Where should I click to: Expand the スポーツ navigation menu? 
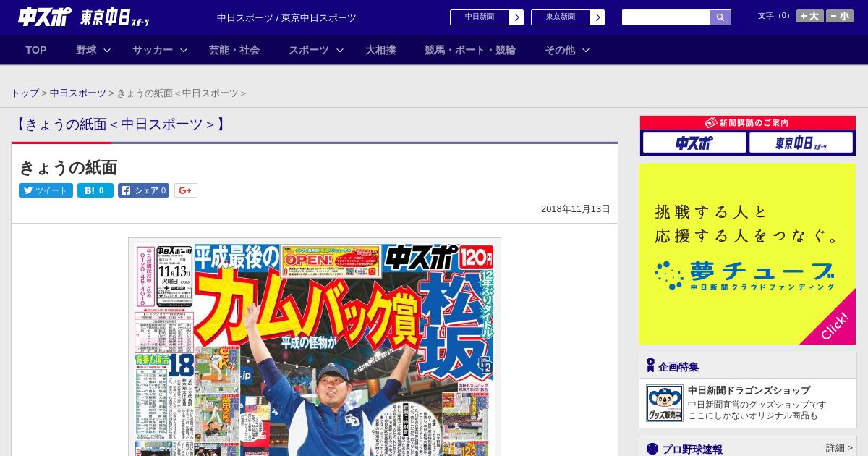click(316, 50)
